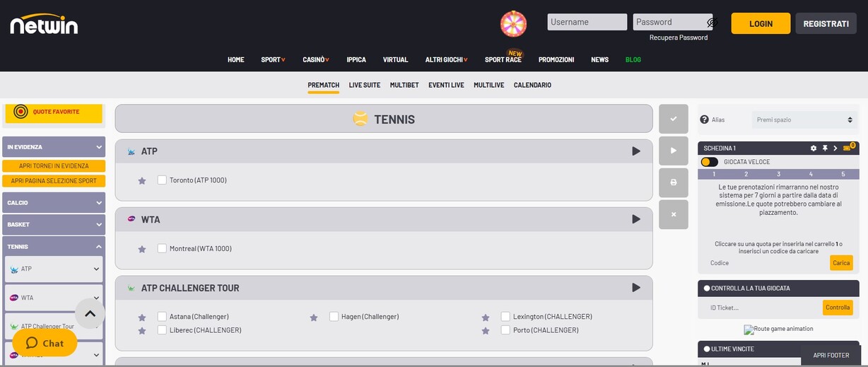Favorite the Montreal (WTA 1000) star
This screenshot has width=868, height=367.
coord(142,249)
